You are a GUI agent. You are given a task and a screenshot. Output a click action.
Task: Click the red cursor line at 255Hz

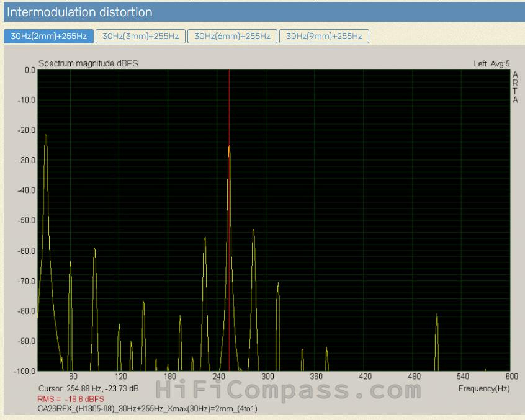click(x=229, y=220)
